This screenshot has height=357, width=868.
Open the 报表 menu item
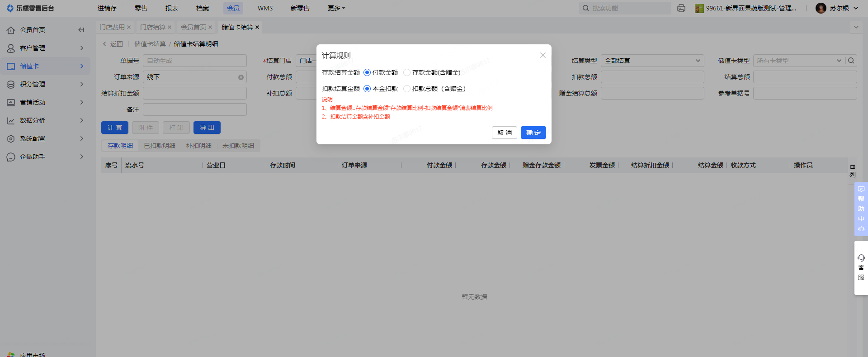[x=172, y=8]
